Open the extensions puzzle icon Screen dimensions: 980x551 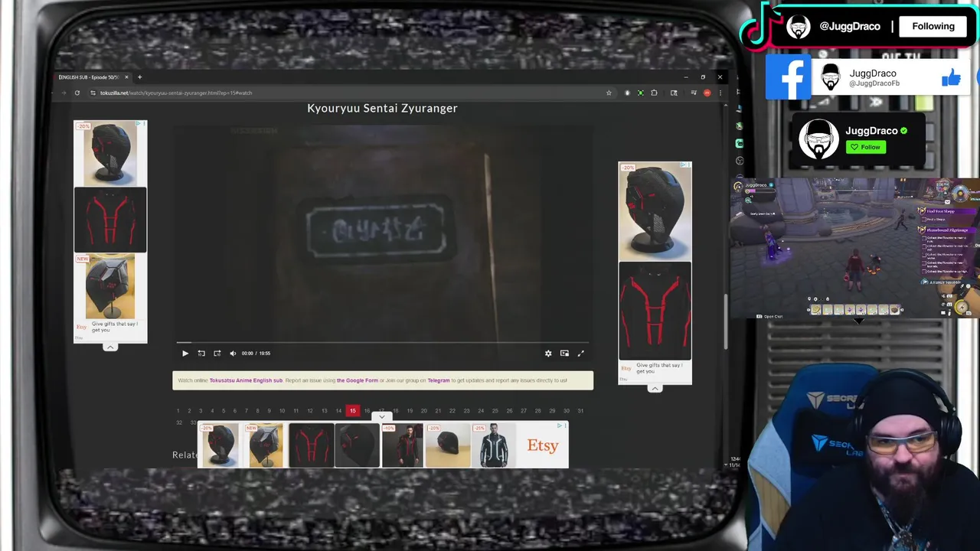(654, 93)
